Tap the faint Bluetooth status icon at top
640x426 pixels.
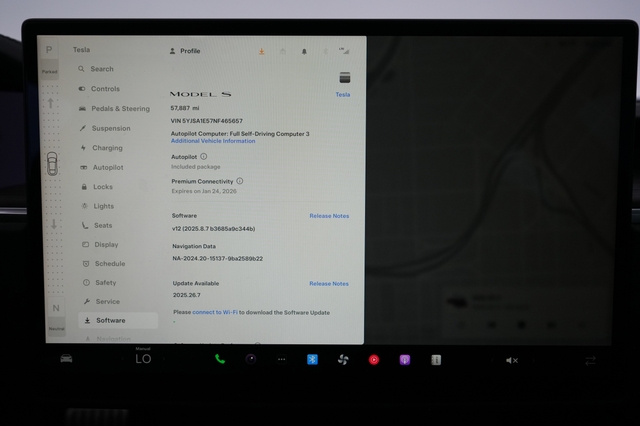(x=325, y=51)
